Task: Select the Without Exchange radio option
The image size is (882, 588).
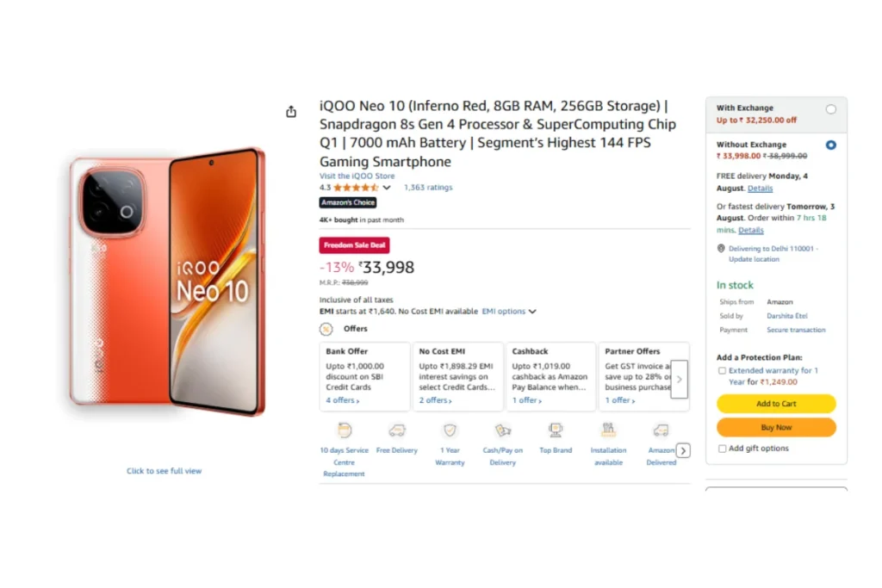Action: 830,145
